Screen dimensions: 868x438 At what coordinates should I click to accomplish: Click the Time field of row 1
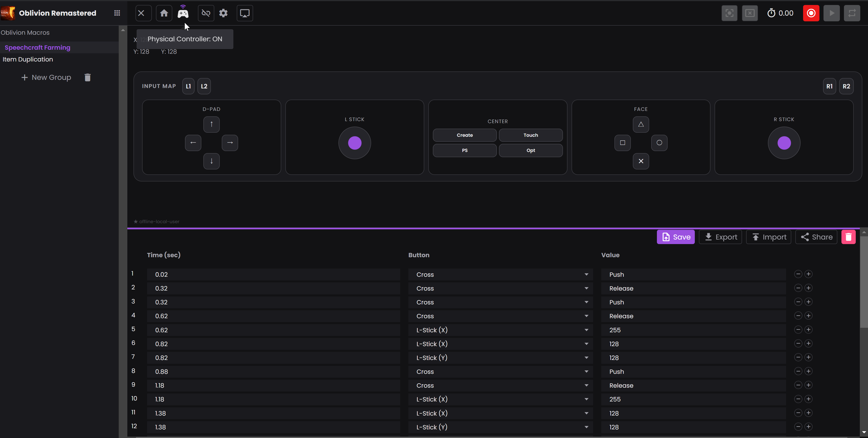click(273, 275)
